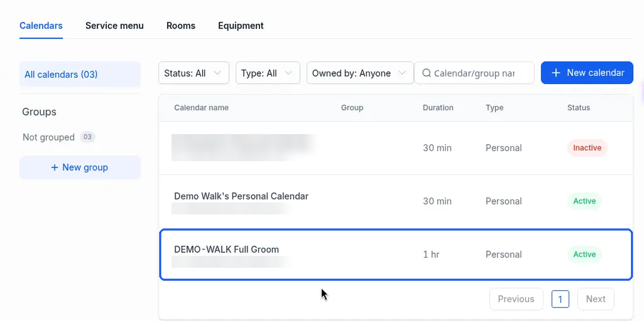
Task: Create a New group
Action: point(80,167)
